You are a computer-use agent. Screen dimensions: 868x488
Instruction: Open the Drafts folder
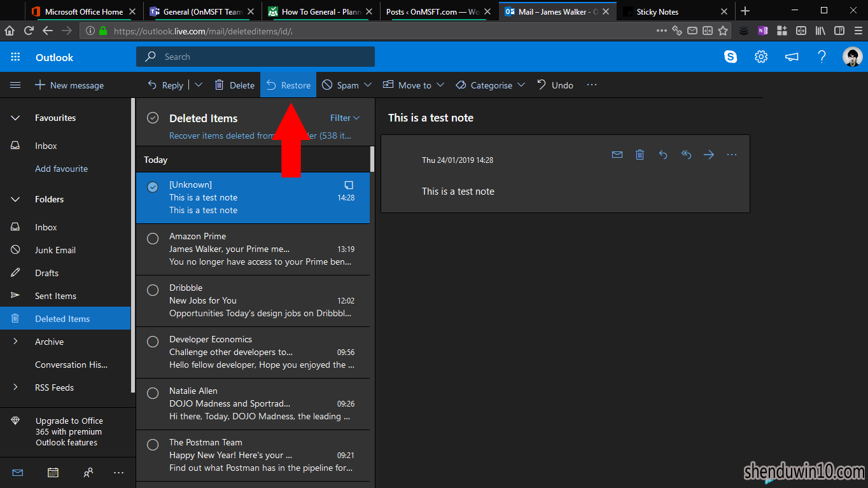(x=65, y=273)
